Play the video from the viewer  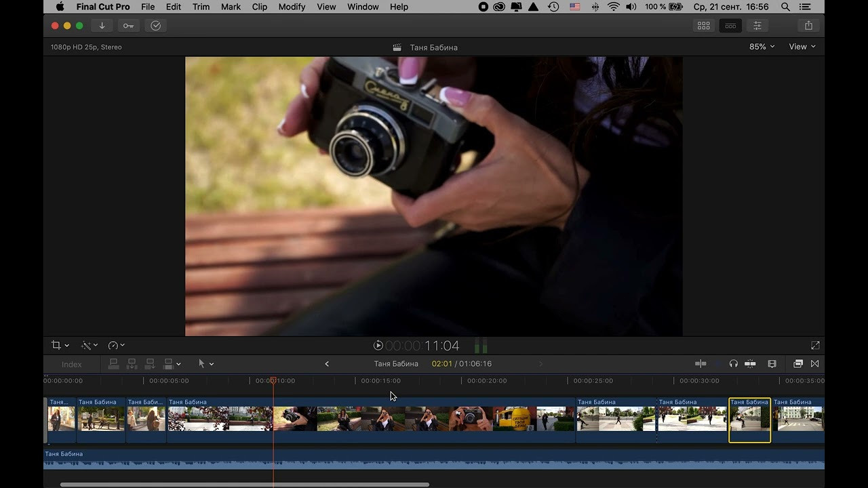tap(378, 346)
